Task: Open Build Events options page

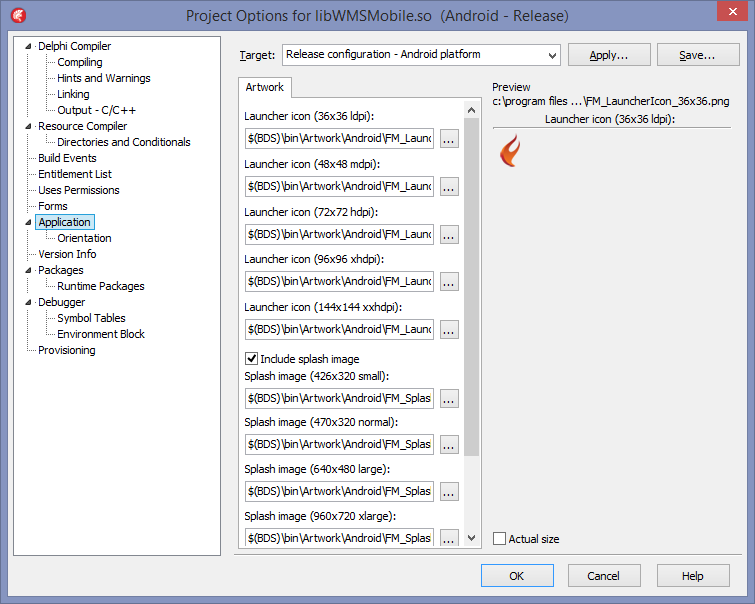Action: (67, 158)
